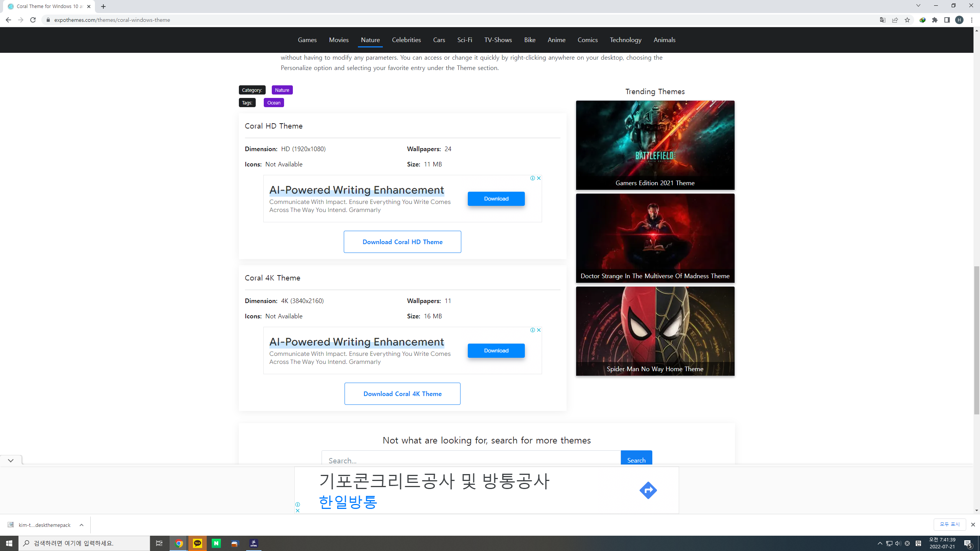Viewport: 980px width, 551px height.
Task: Collapse the bottom banner ad chevron
Action: (x=11, y=460)
